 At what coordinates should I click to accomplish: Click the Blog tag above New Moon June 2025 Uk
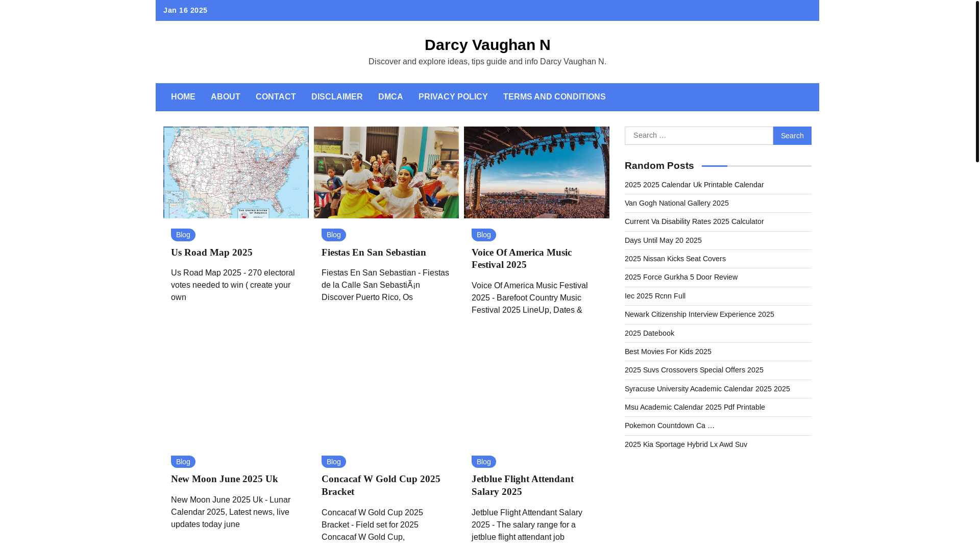(x=183, y=462)
